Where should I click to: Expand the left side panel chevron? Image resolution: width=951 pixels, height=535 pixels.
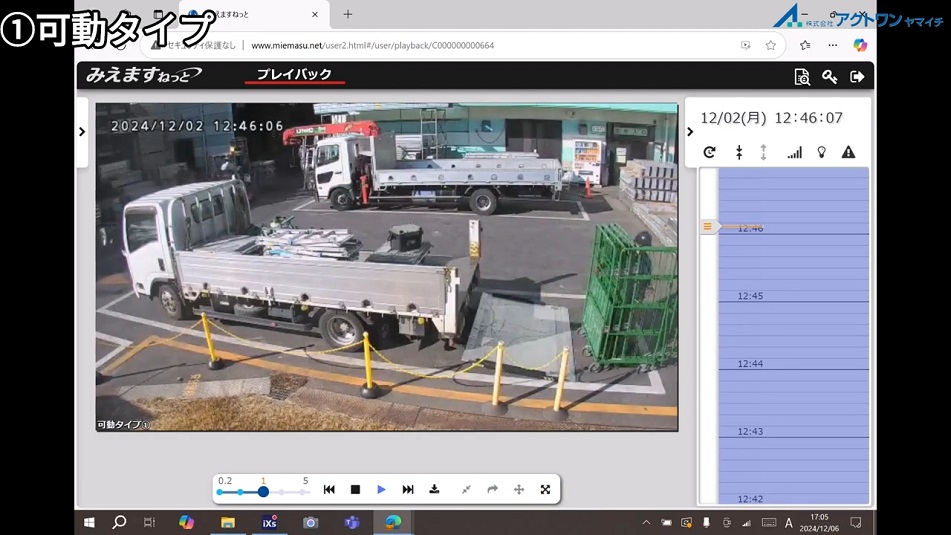click(82, 132)
